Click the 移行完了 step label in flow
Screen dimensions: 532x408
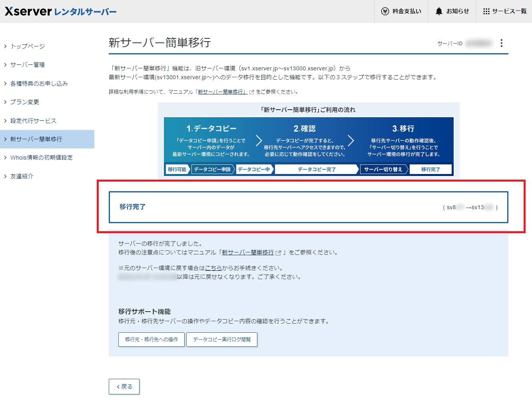pos(430,170)
